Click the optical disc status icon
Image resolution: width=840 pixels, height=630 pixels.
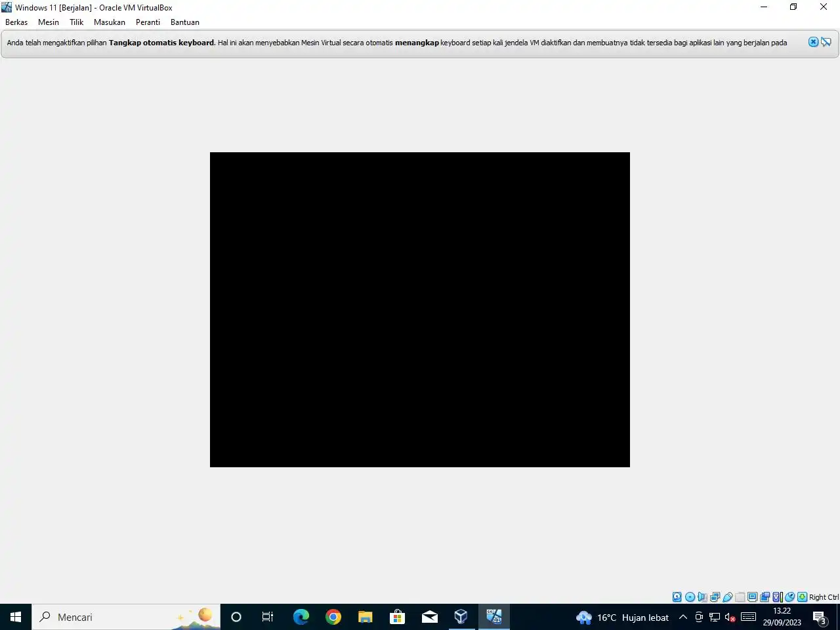pyautogui.click(x=690, y=597)
